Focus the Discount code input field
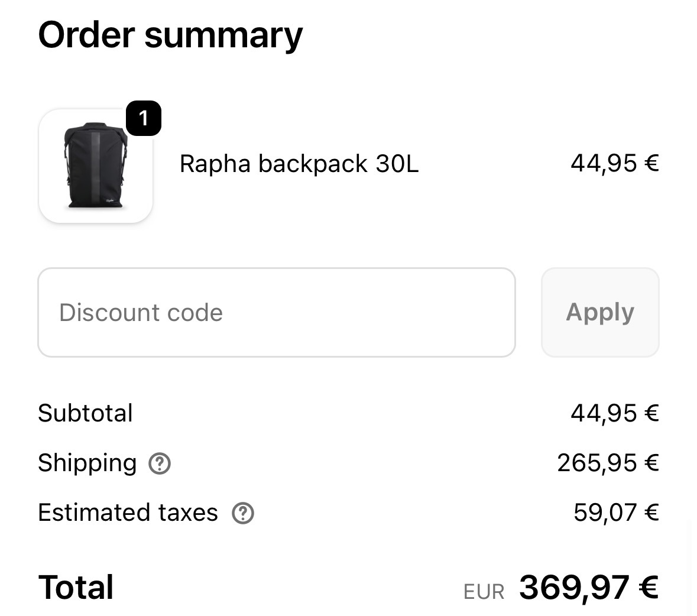697x616 pixels. (276, 313)
